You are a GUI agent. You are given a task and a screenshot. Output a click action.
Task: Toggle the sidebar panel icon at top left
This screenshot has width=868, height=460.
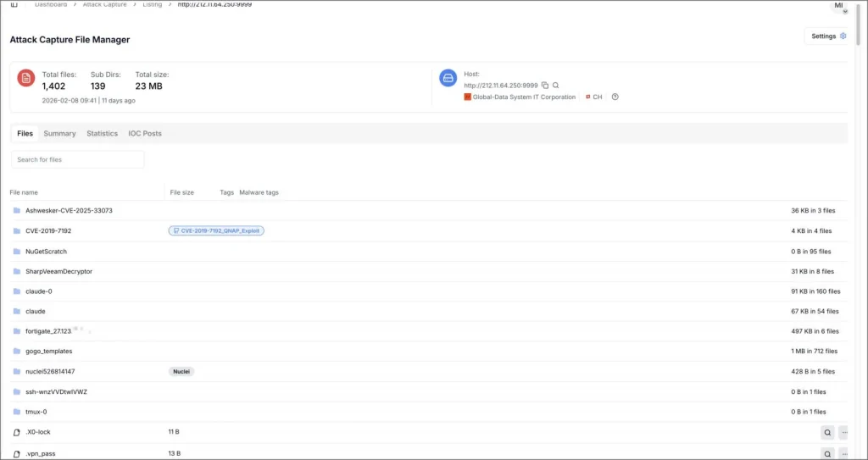[14, 4]
